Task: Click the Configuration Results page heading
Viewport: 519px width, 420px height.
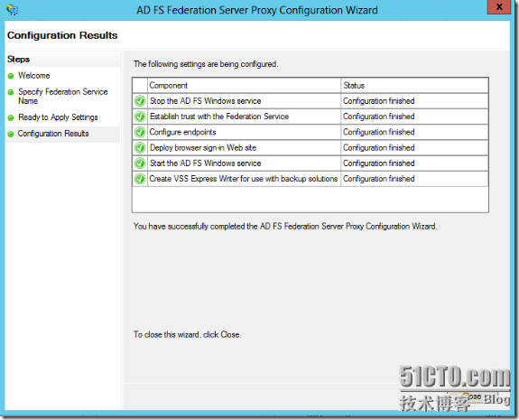Action: coord(62,35)
